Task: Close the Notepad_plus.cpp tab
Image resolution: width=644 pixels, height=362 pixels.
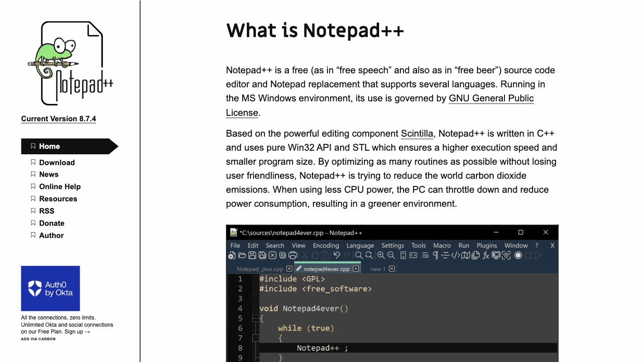Action: coord(289,269)
